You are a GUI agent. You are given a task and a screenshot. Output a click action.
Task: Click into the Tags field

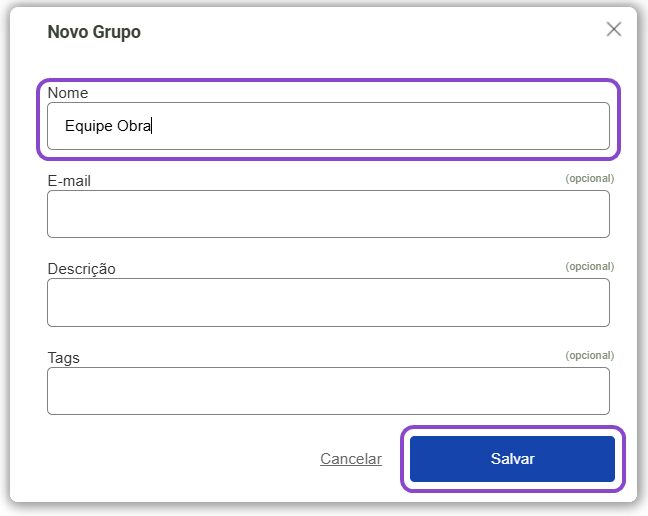328,390
